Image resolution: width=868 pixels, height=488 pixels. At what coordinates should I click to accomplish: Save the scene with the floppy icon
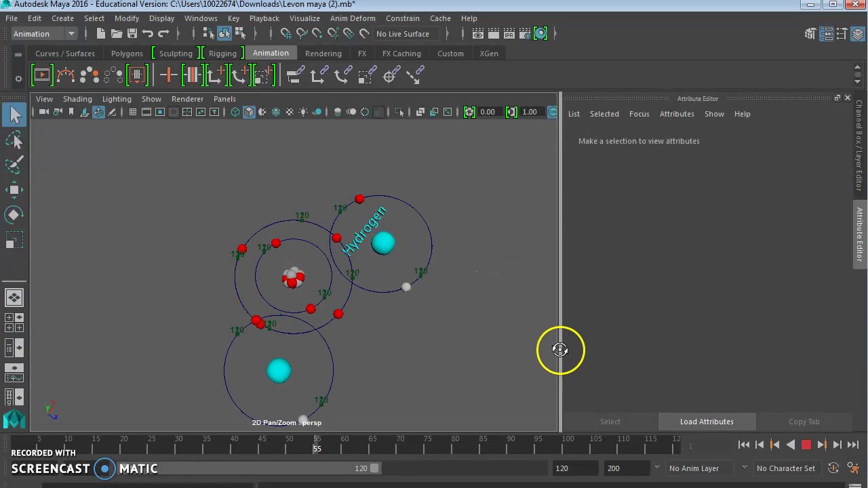tap(132, 34)
